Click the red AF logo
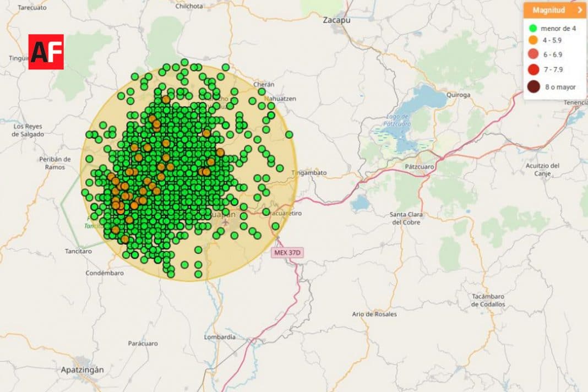 [46, 52]
